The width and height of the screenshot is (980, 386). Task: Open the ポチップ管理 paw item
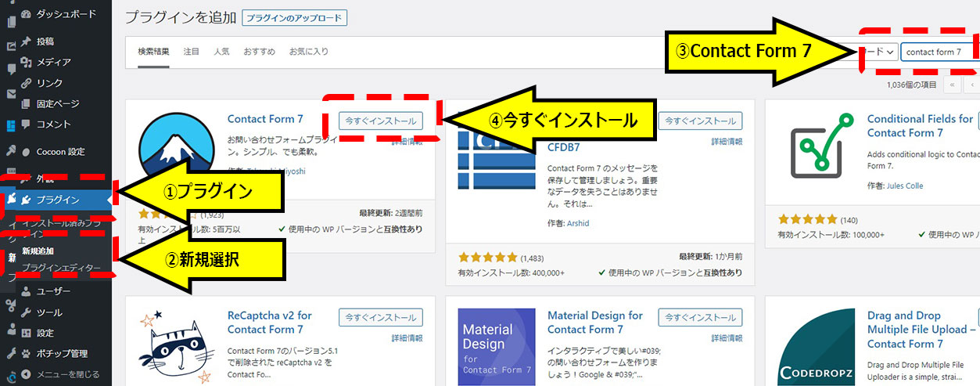coord(56,353)
